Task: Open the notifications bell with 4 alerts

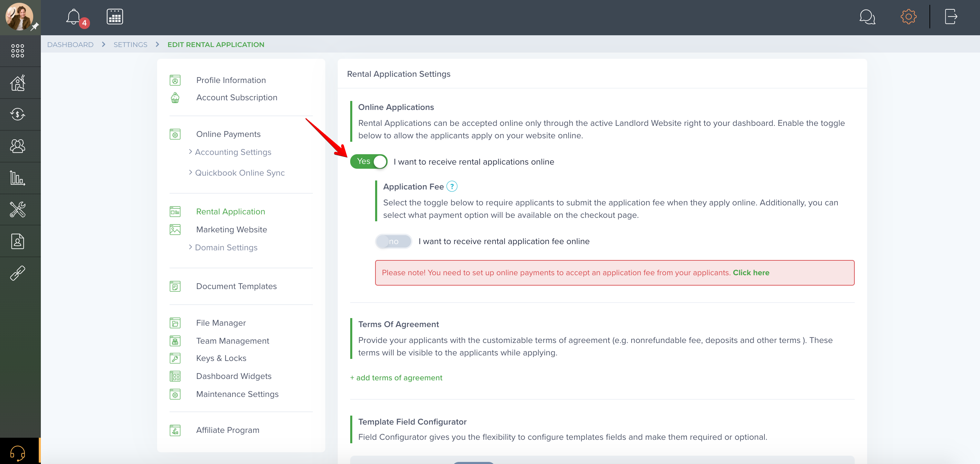Action: click(x=74, y=17)
